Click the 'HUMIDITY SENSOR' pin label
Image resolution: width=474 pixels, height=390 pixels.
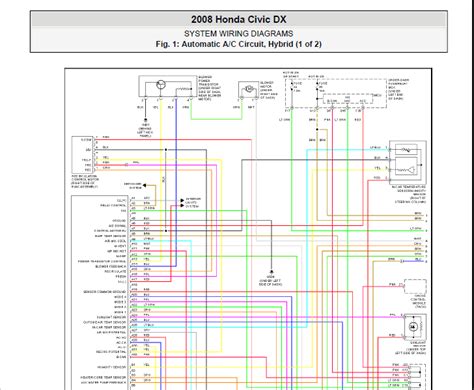(x=112, y=367)
